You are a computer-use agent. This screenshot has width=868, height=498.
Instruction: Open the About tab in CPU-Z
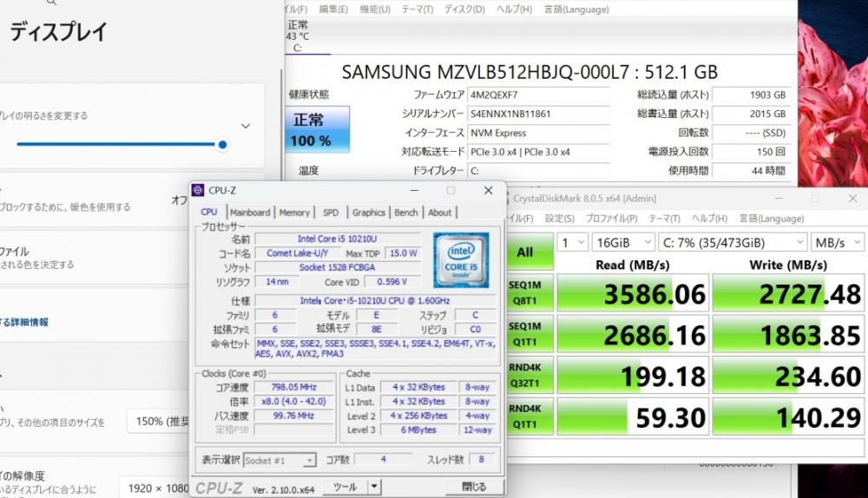click(x=439, y=213)
